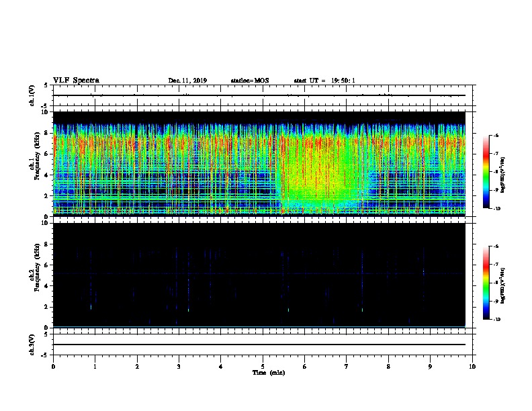
Task: Click inside the dark ch.2 spectrogram panel
Action: tap(259, 275)
